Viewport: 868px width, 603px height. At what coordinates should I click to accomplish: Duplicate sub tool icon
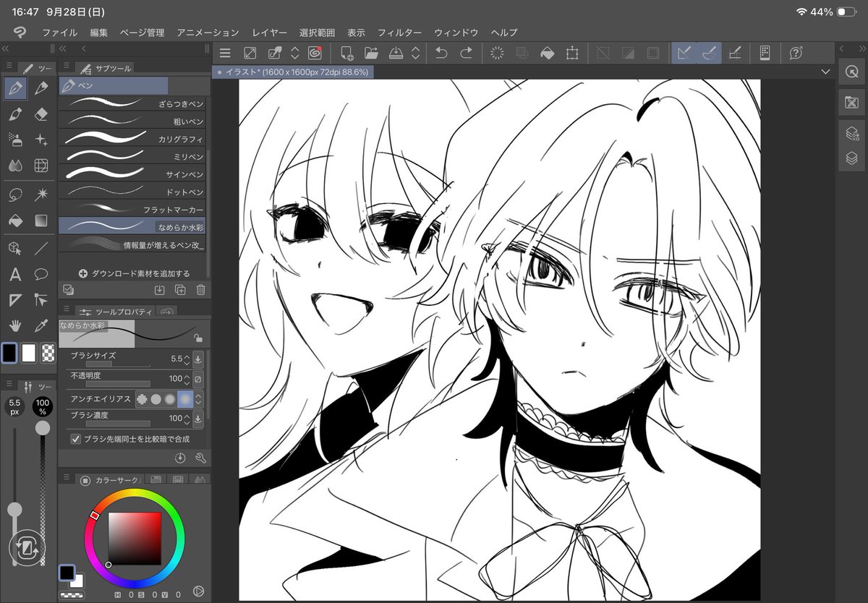pyautogui.click(x=180, y=290)
